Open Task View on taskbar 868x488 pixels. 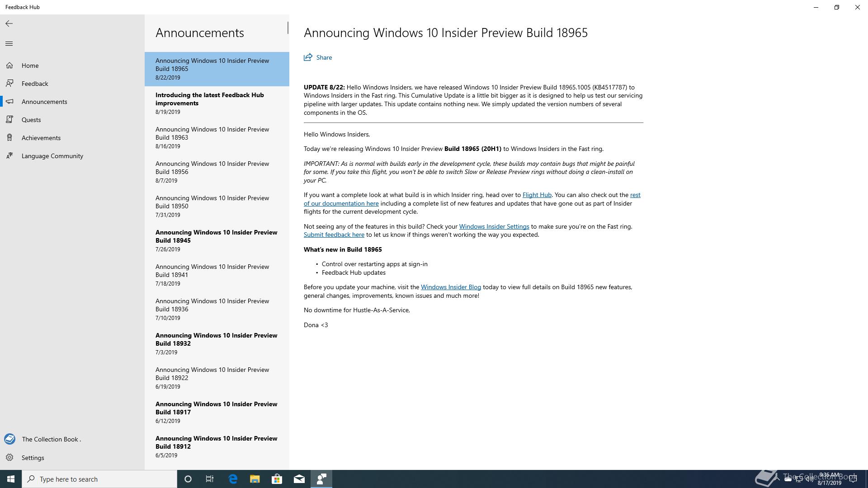210,479
